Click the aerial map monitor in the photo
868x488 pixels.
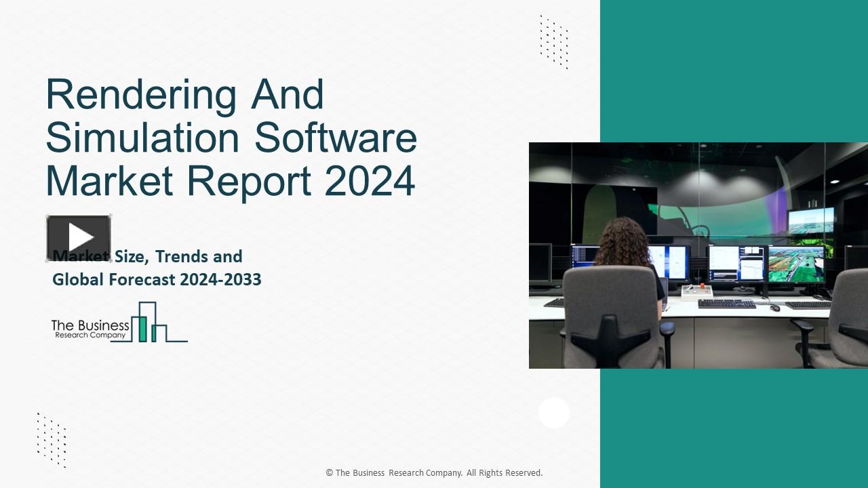tap(796, 263)
